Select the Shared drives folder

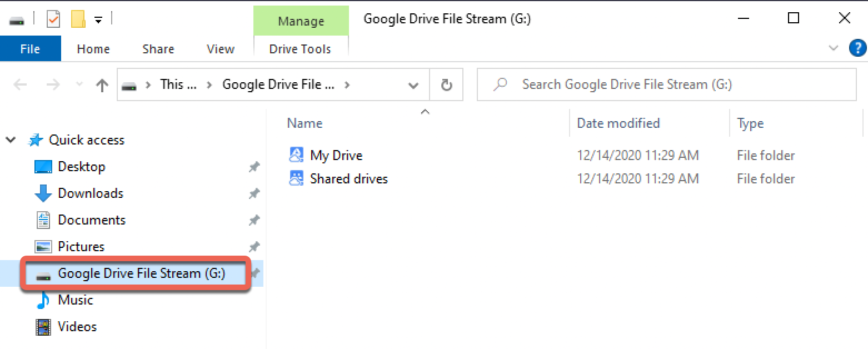click(349, 179)
